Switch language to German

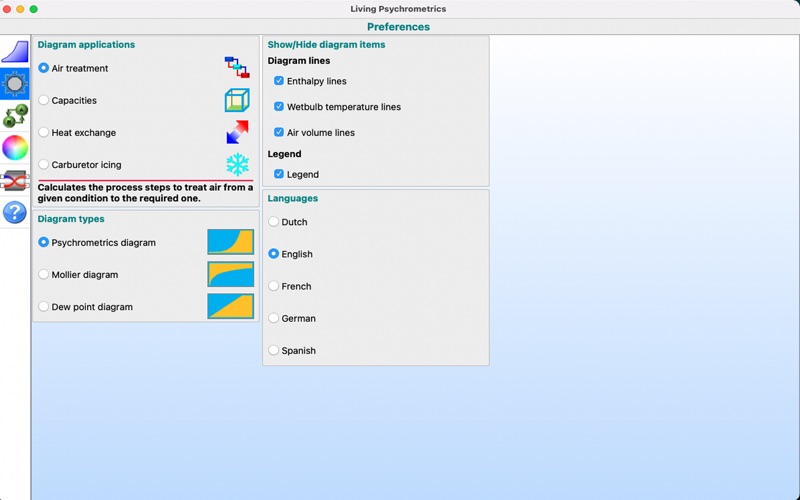tap(273, 318)
